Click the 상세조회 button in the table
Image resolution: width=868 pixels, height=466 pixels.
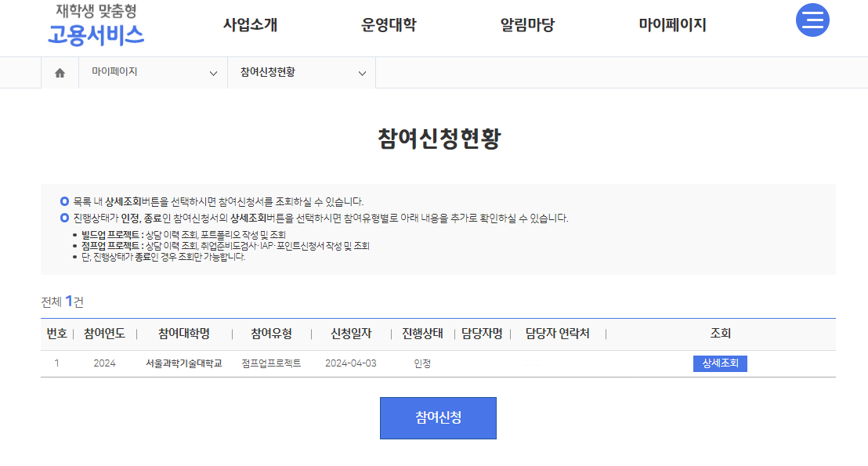click(x=720, y=363)
